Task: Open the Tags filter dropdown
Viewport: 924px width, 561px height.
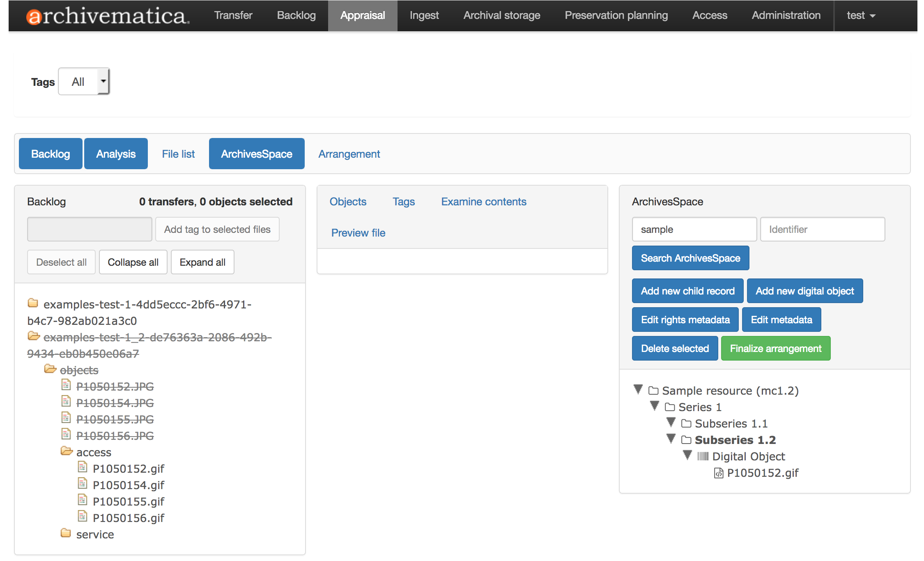Action: coord(84,81)
